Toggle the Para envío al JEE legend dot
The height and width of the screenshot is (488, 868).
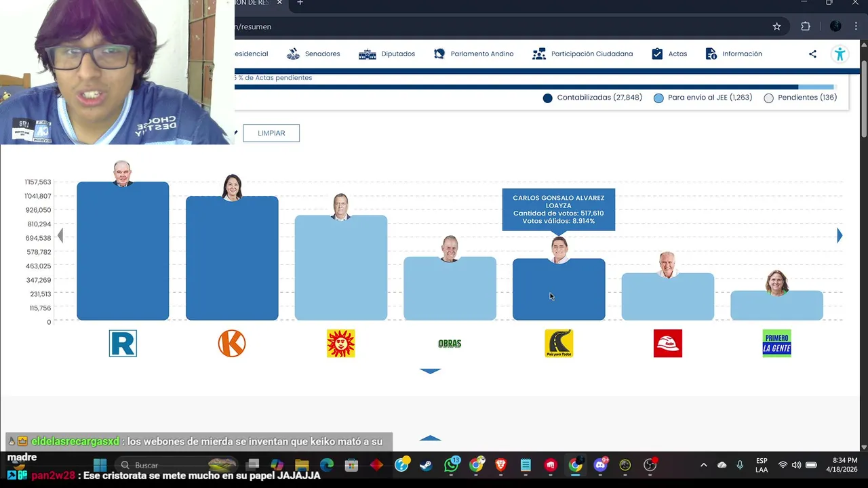658,98
